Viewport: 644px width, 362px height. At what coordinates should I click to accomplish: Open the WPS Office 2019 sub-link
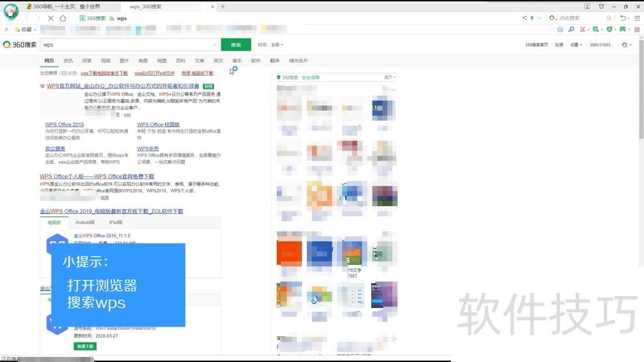64,125
